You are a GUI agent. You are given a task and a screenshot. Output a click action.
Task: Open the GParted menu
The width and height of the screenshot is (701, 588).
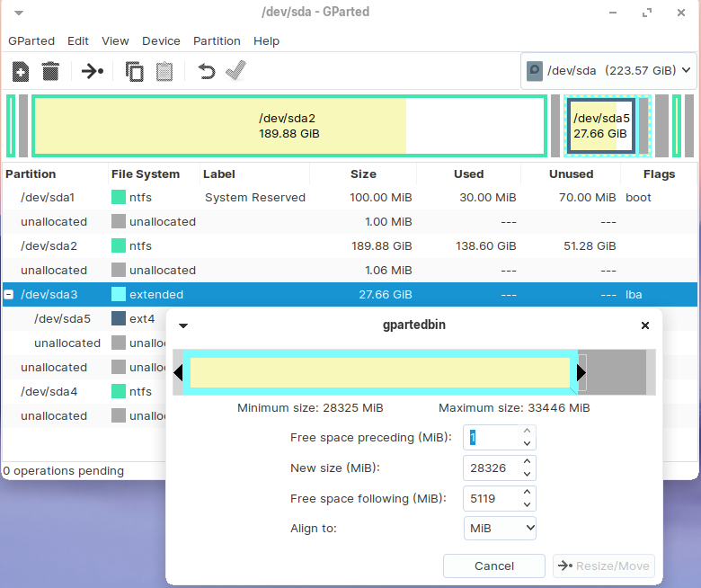tap(31, 41)
